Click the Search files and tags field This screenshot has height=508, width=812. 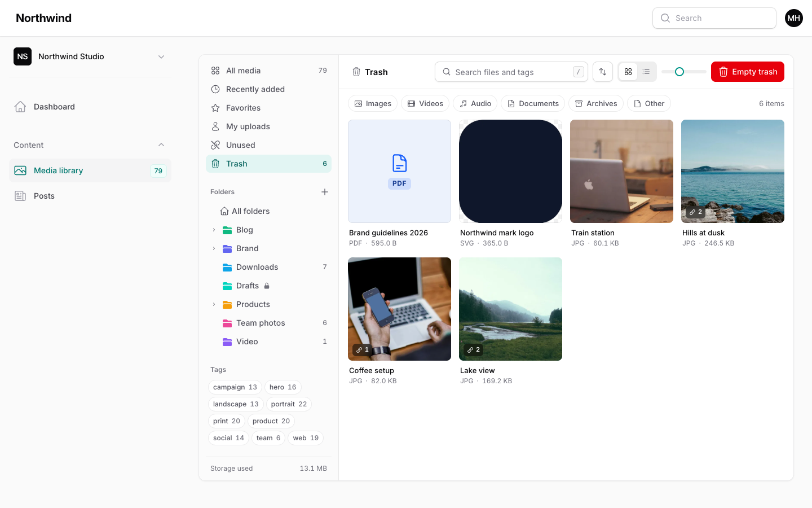511,72
